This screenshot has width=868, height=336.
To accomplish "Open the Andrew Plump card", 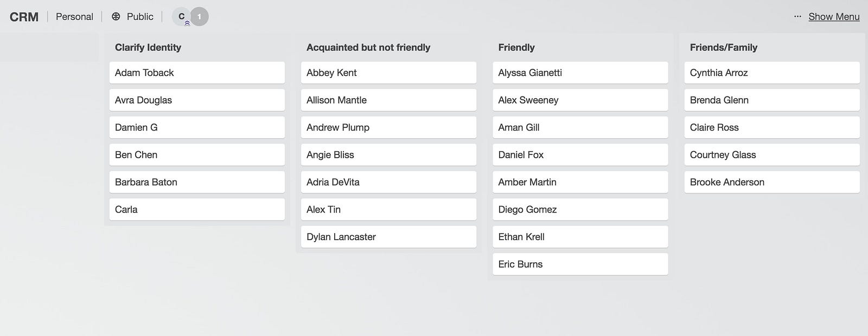I will 388,127.
